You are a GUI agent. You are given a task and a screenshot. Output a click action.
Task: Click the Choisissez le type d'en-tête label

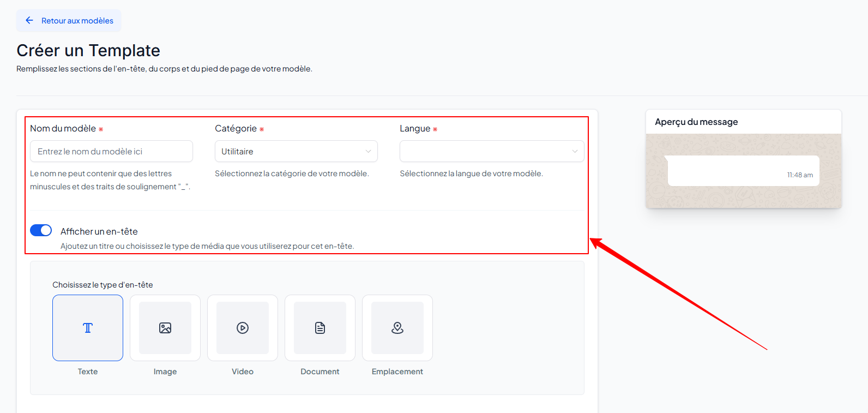(103, 285)
